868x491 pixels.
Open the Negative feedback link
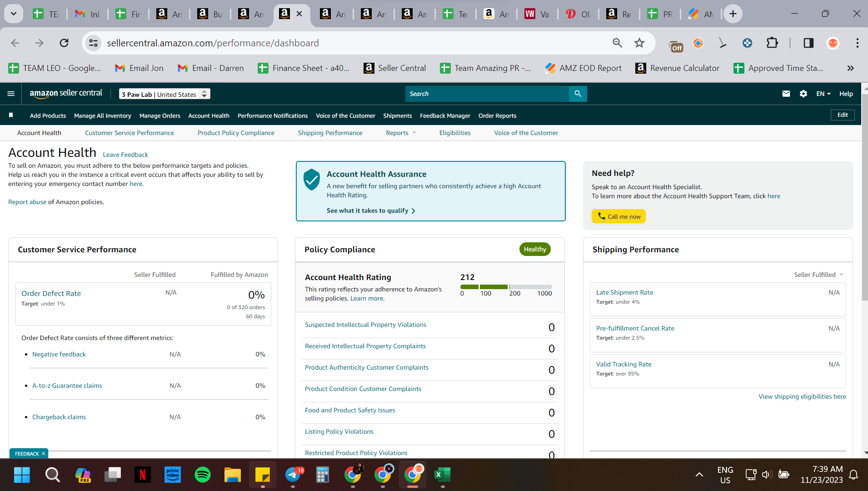point(59,354)
